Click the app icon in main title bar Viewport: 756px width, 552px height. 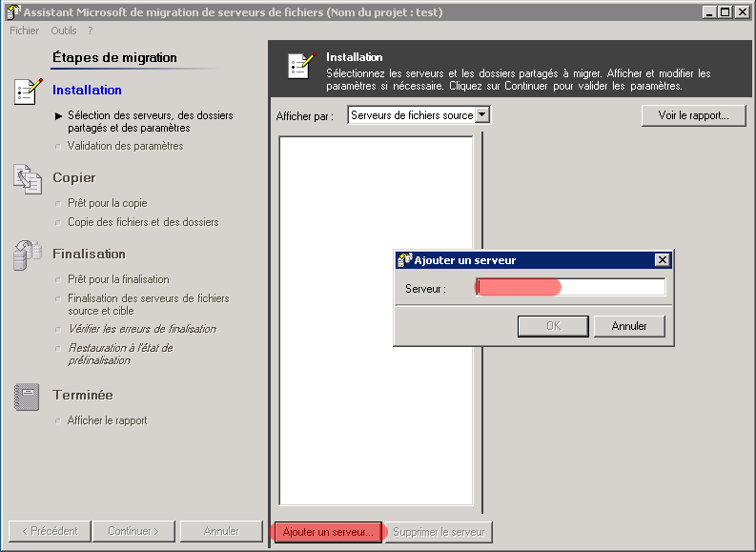pos(14,12)
